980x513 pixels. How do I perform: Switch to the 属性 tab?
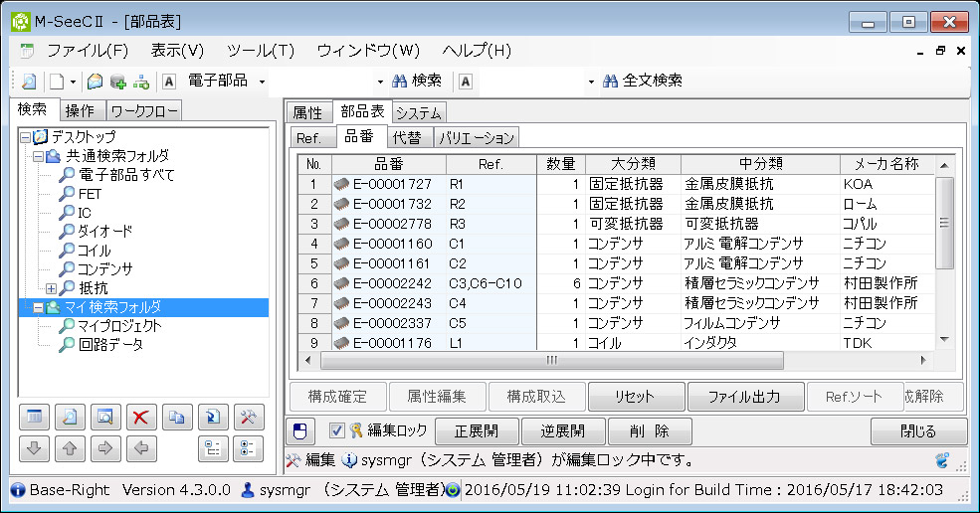coord(307,112)
